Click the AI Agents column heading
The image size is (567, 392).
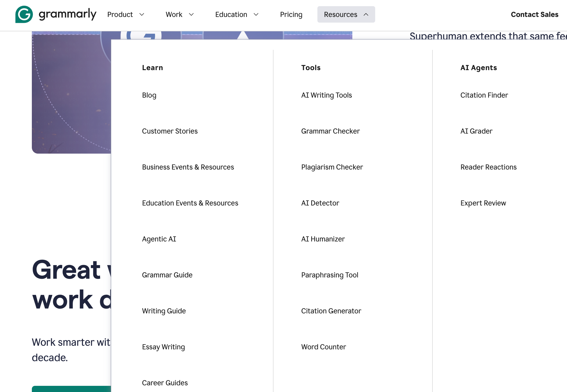479,68
